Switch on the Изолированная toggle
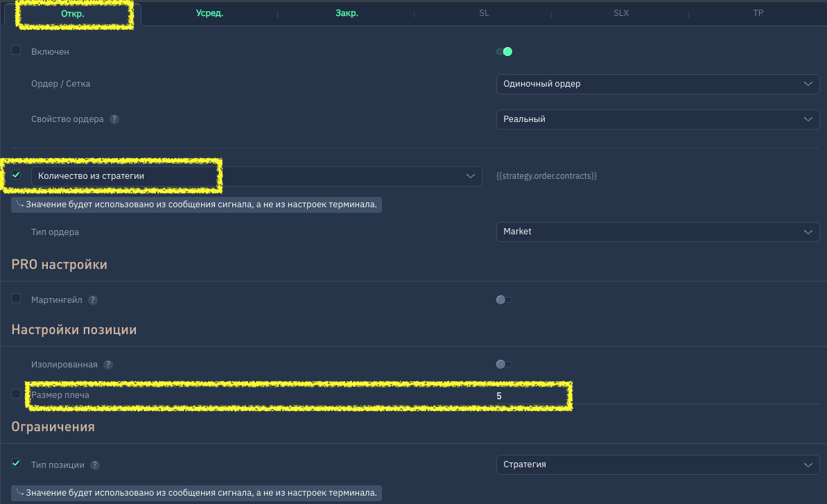This screenshot has width=827, height=504. click(x=504, y=365)
